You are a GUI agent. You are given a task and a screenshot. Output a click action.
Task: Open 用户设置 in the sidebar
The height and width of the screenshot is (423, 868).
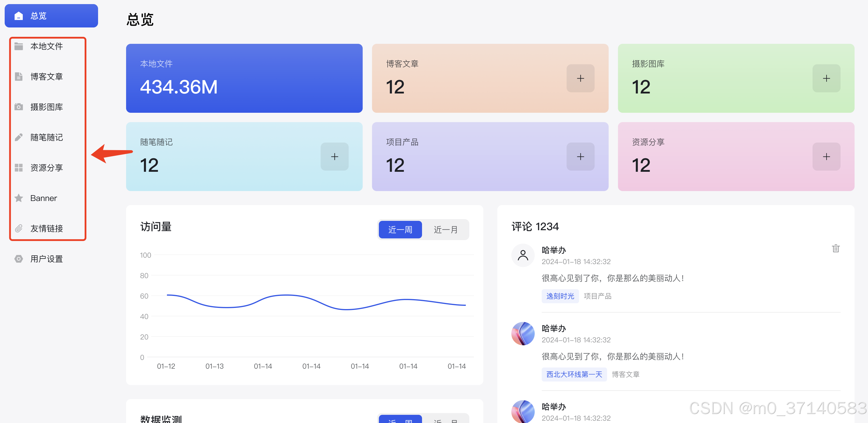click(x=46, y=259)
